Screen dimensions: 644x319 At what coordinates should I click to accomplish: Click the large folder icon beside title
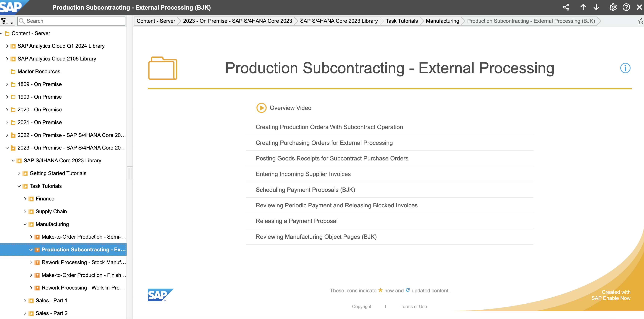[x=163, y=68]
